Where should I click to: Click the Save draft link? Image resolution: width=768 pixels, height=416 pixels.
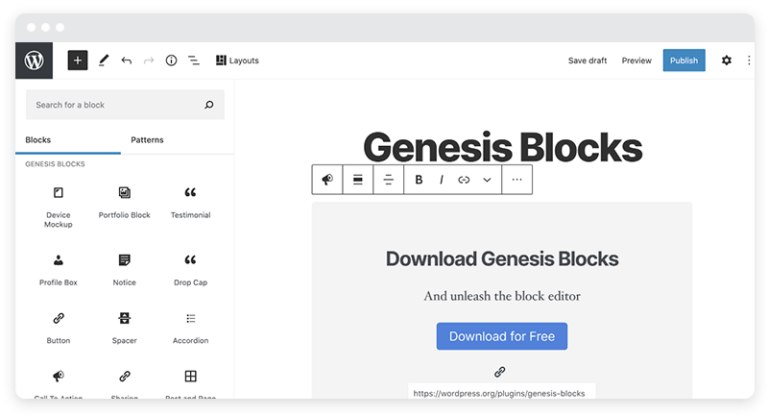click(587, 61)
